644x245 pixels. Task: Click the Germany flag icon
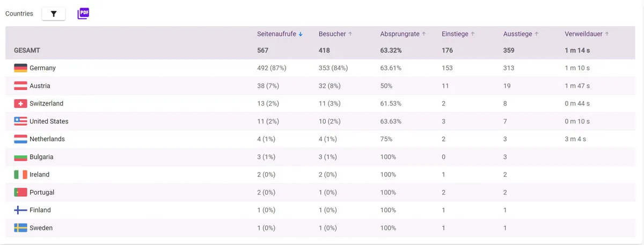pyautogui.click(x=20, y=68)
